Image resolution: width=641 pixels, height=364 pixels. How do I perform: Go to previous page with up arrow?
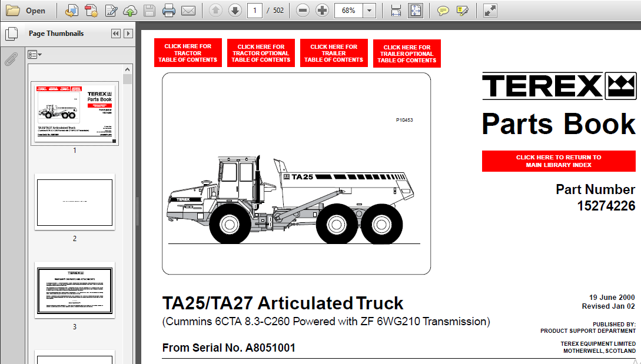tap(215, 10)
